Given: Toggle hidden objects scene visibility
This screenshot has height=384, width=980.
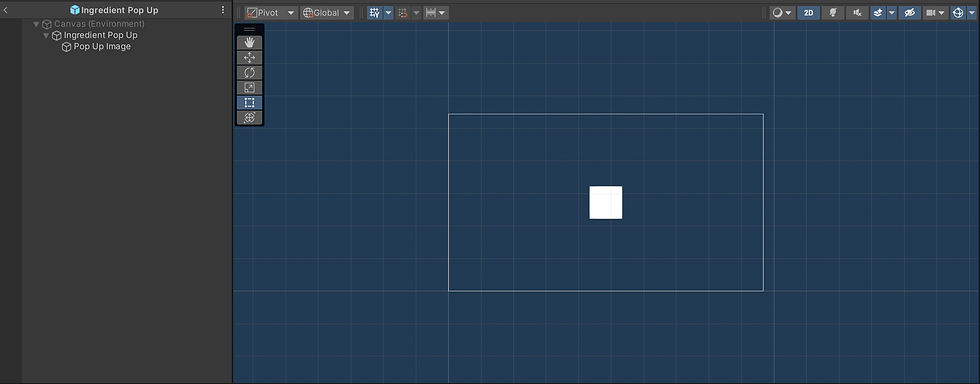Looking at the screenshot, I should (x=909, y=13).
